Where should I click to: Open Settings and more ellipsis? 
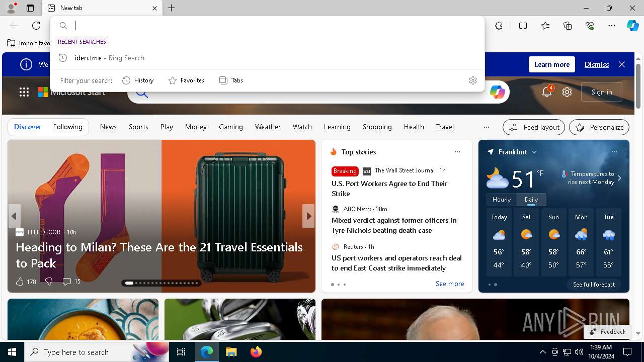(612, 26)
